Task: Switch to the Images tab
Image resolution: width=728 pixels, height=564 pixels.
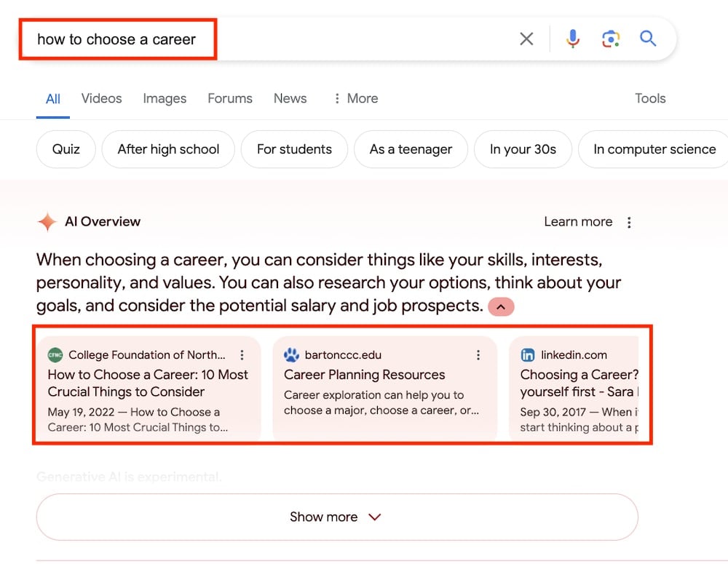Action: click(x=165, y=98)
